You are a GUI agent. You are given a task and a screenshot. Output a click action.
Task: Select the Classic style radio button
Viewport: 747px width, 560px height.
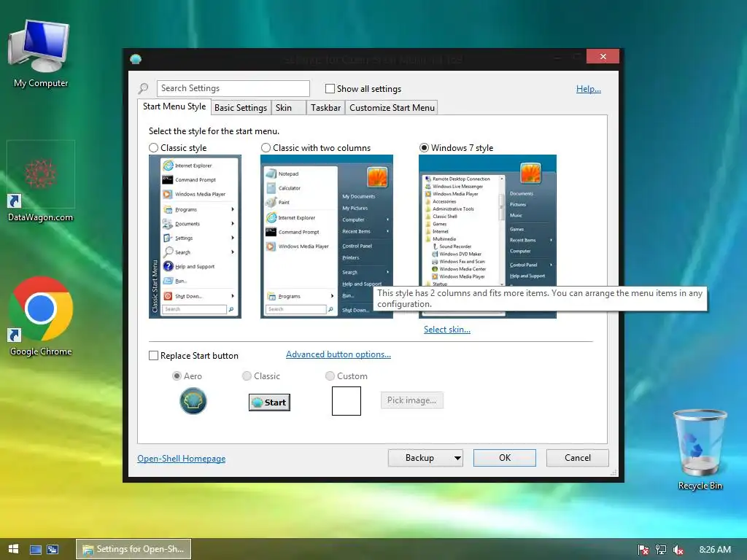coord(153,148)
